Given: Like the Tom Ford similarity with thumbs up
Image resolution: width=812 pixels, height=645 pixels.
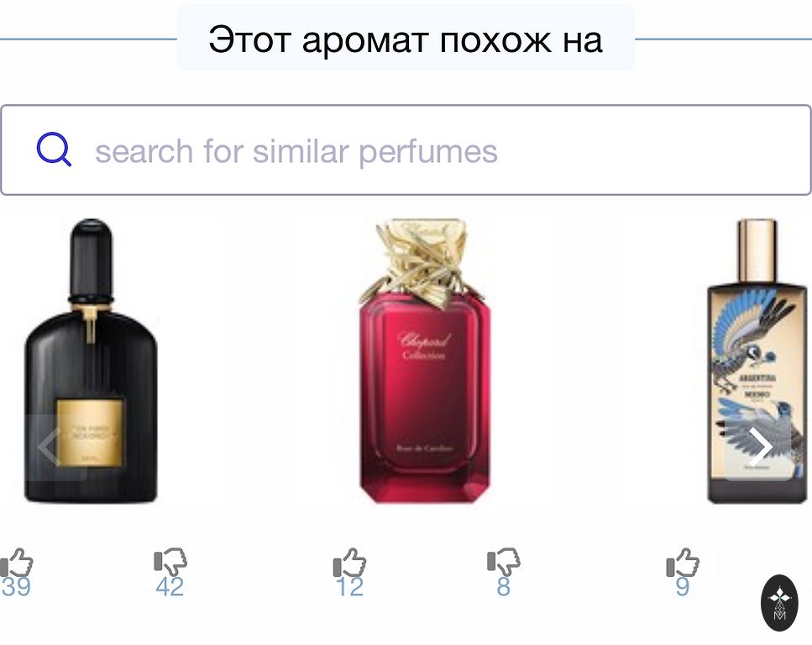Looking at the screenshot, I should click(x=17, y=563).
